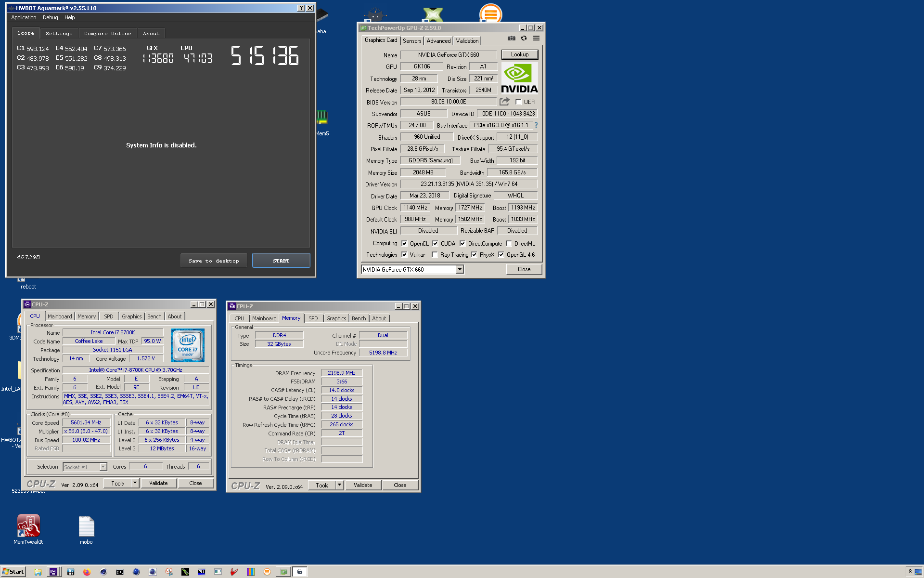The width and height of the screenshot is (924, 578).
Task: Click the red swoosh taskbar icon
Action: click(x=234, y=572)
